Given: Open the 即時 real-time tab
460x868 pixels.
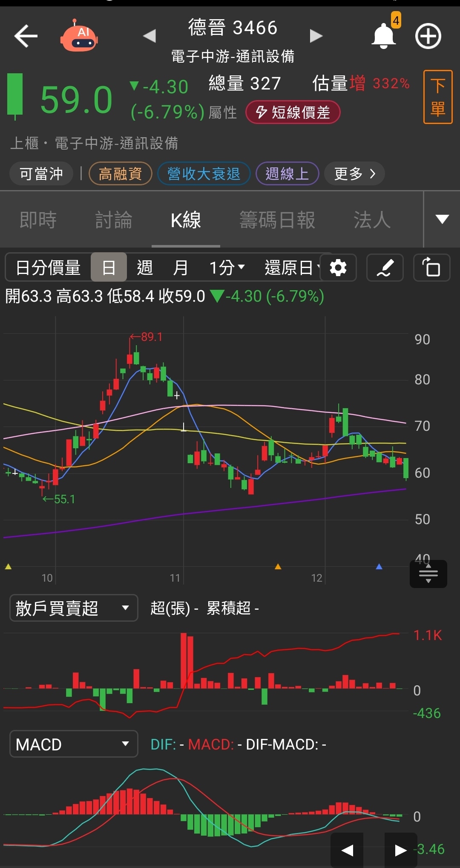Looking at the screenshot, I should (38, 220).
